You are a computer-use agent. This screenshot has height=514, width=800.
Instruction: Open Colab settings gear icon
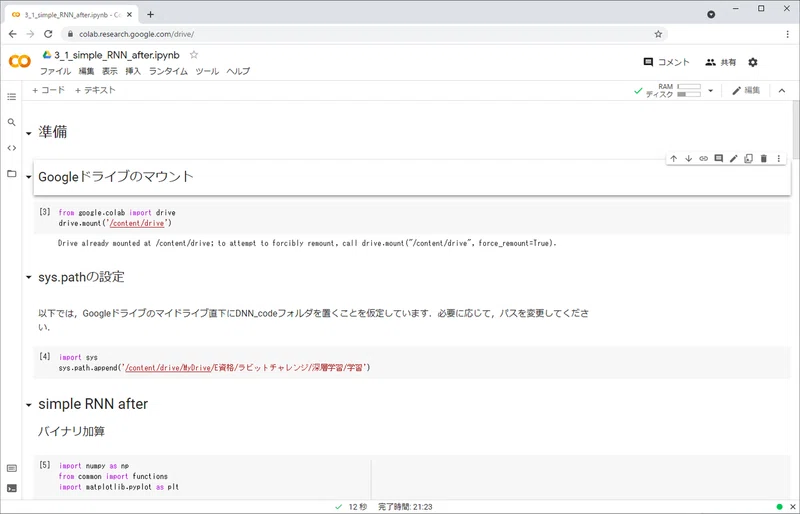pos(753,62)
